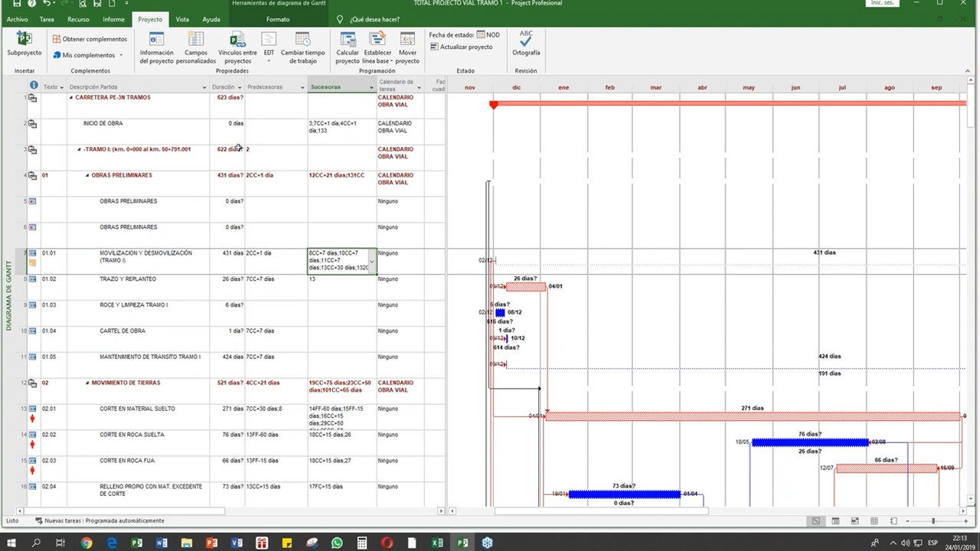This screenshot has height=551, width=980.
Task: Switch to the Vista ribbon tab
Action: click(x=182, y=19)
